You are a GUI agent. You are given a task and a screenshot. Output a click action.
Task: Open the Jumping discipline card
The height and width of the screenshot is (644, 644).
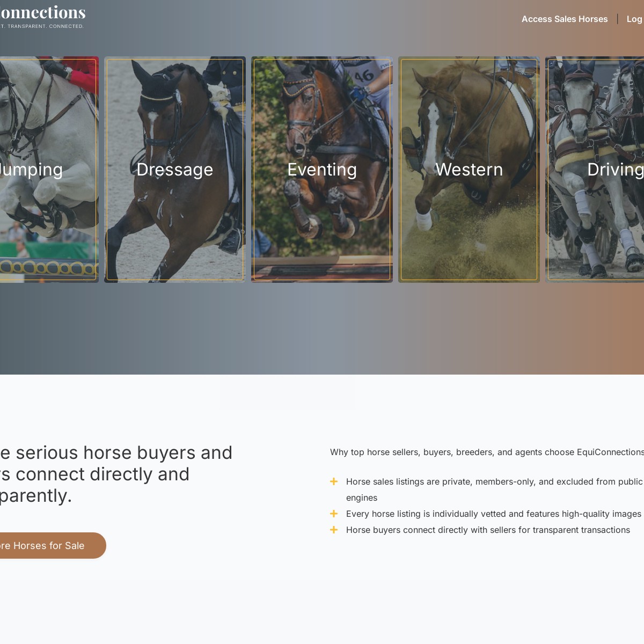tap(48, 170)
